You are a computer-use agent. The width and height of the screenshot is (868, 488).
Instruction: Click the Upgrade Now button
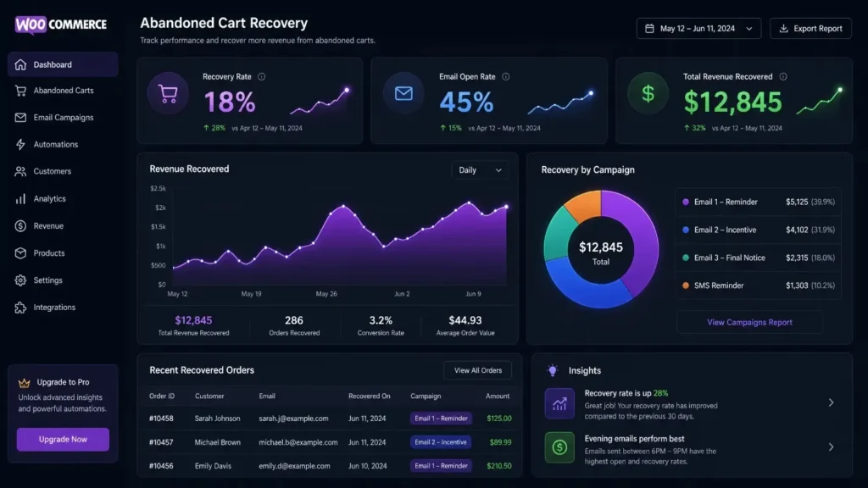63,440
